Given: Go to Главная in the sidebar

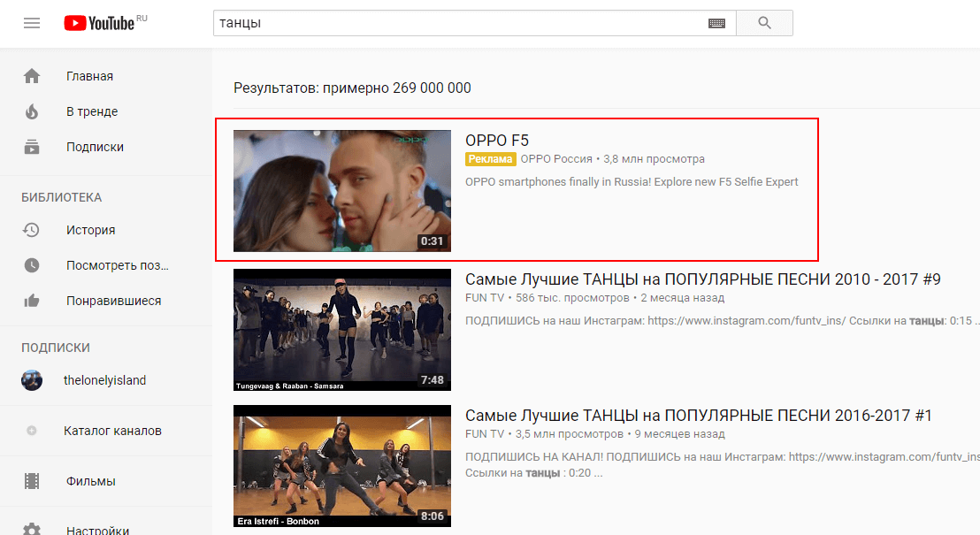Looking at the screenshot, I should click(x=90, y=76).
